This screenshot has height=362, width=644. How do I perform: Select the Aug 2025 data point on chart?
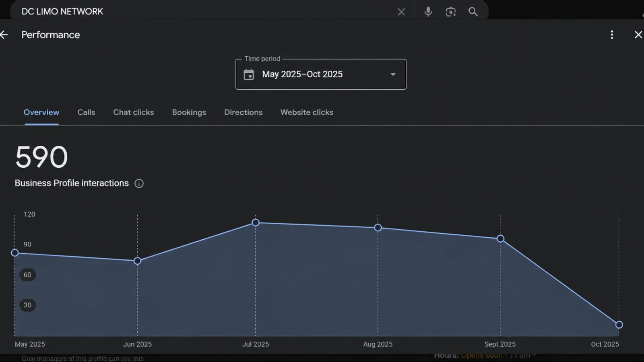(x=378, y=228)
